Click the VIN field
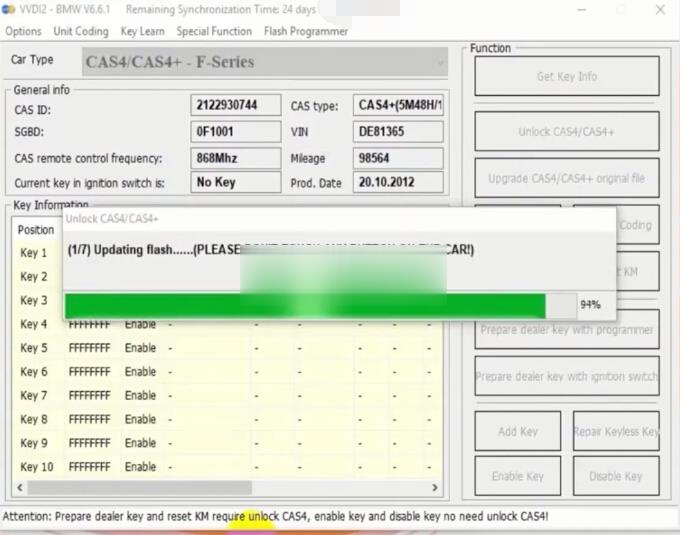 [398, 131]
